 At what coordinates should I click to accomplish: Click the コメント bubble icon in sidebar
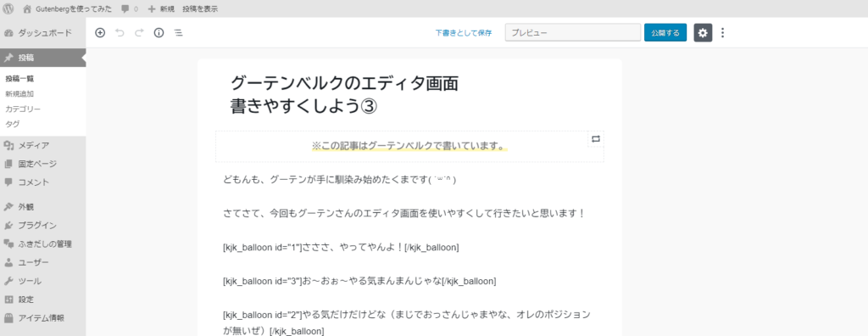(x=8, y=182)
